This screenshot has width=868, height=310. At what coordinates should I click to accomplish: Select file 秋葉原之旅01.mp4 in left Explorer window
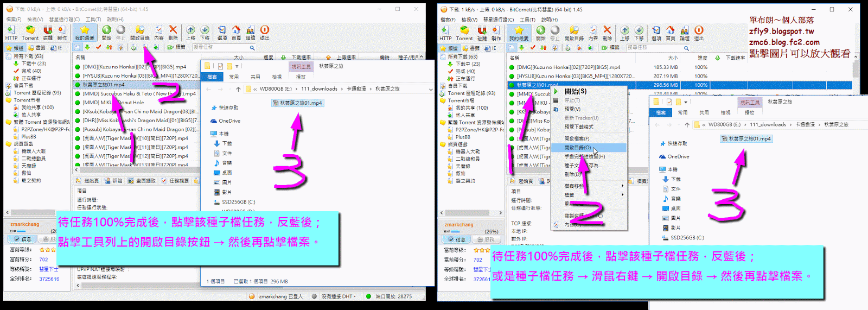(297, 103)
